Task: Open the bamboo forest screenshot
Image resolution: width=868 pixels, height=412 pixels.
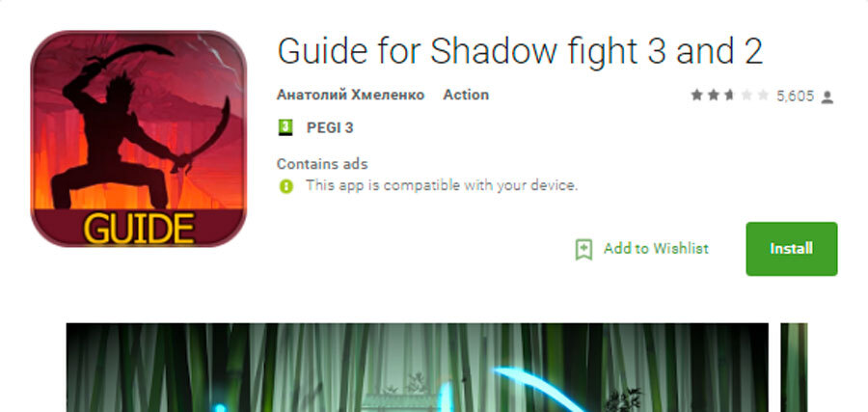Action: (x=417, y=367)
